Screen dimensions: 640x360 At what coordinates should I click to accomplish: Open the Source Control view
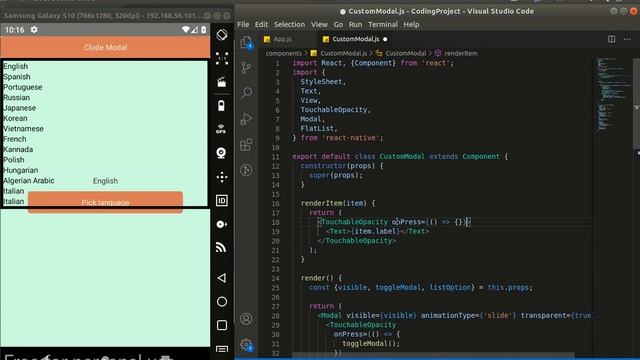[x=246, y=67]
